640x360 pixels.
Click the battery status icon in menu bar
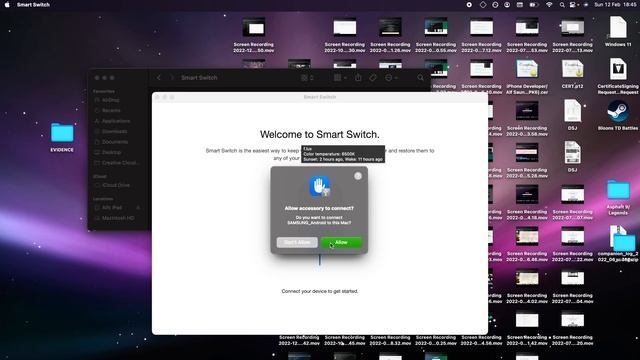(x=533, y=4)
